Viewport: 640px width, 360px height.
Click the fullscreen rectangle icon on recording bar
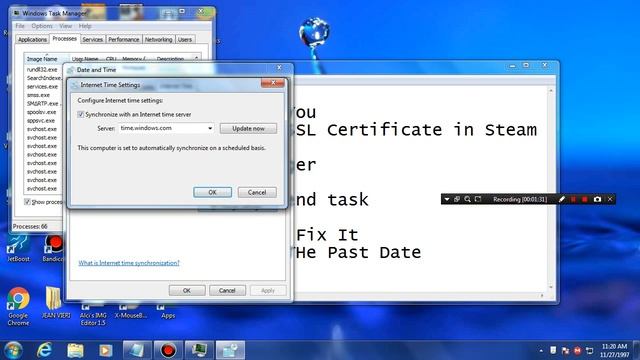pyautogui.click(x=478, y=199)
